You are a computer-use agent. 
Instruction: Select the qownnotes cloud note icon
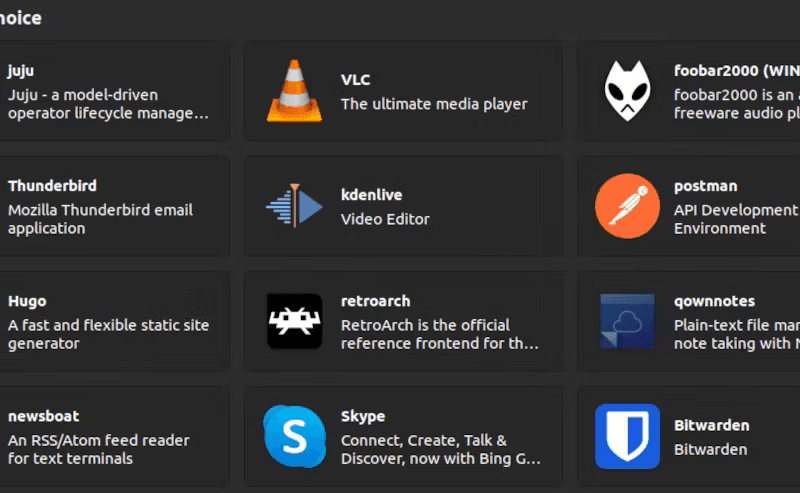point(627,321)
